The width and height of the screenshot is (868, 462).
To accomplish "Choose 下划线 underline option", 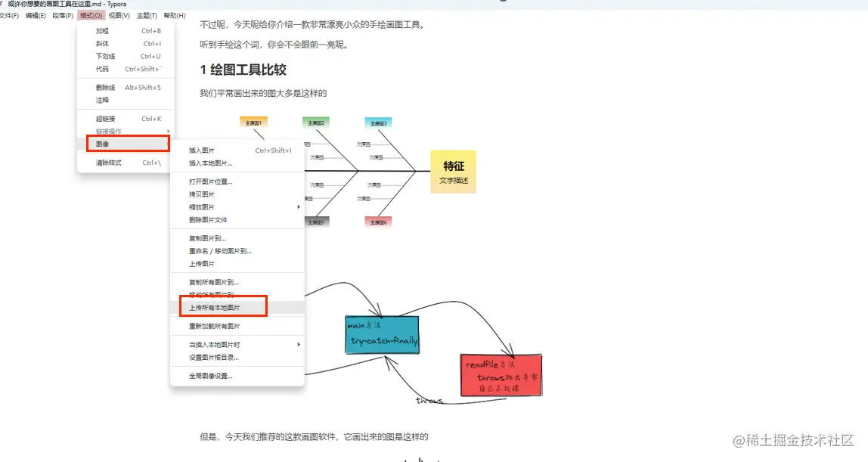I will coord(126,57).
